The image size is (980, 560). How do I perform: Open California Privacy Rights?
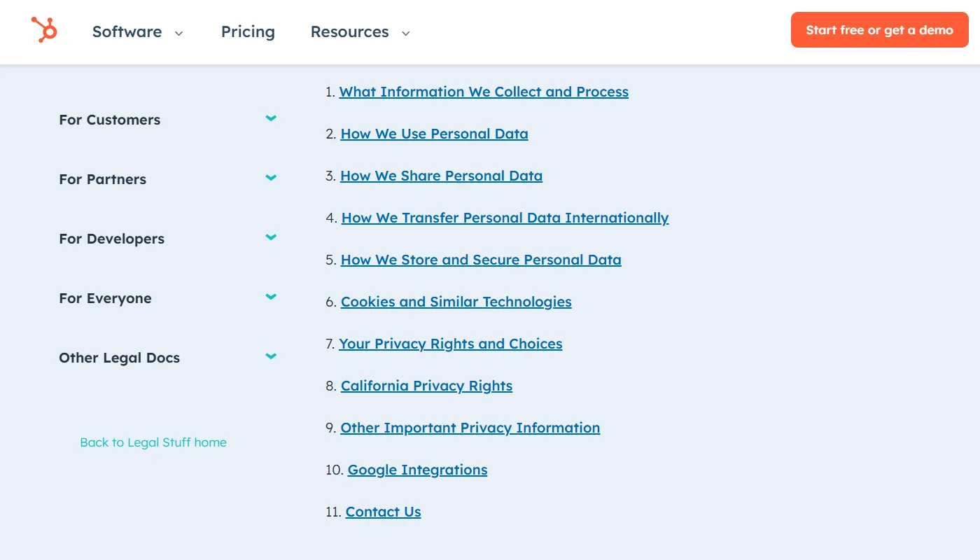[426, 386]
